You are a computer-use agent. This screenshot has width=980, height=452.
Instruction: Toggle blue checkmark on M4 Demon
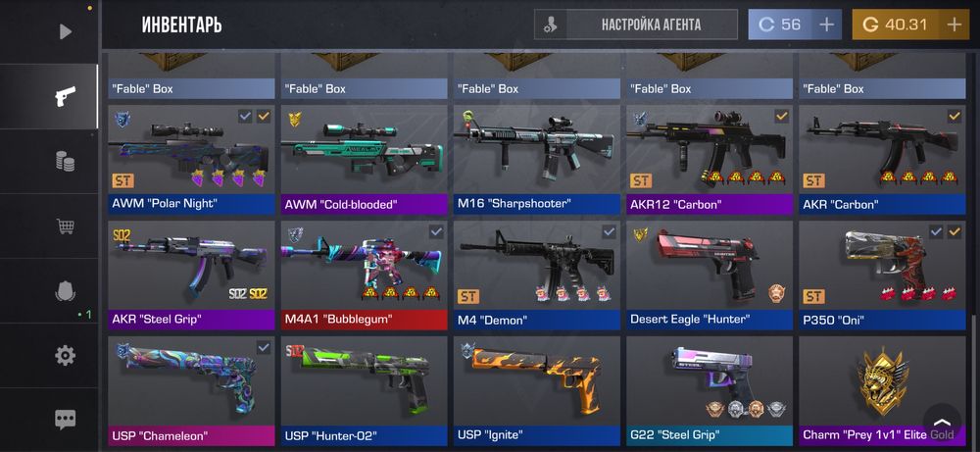(x=609, y=231)
